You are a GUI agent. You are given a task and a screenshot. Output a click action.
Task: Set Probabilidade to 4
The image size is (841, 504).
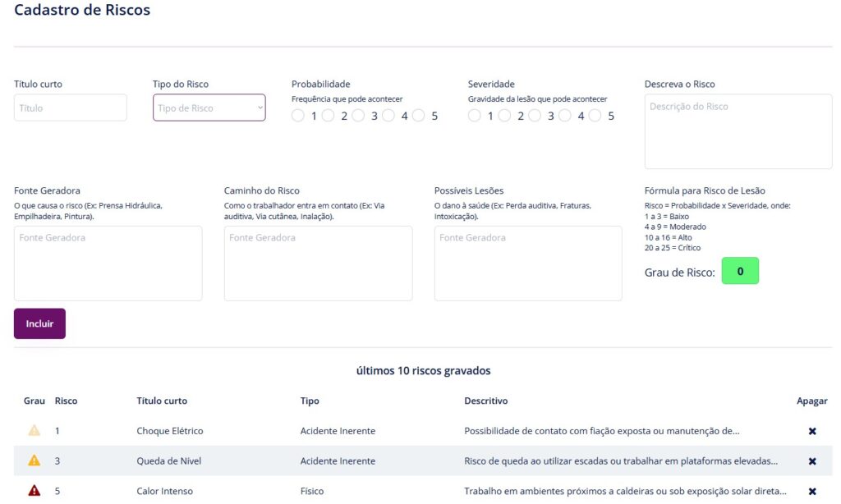click(x=388, y=116)
